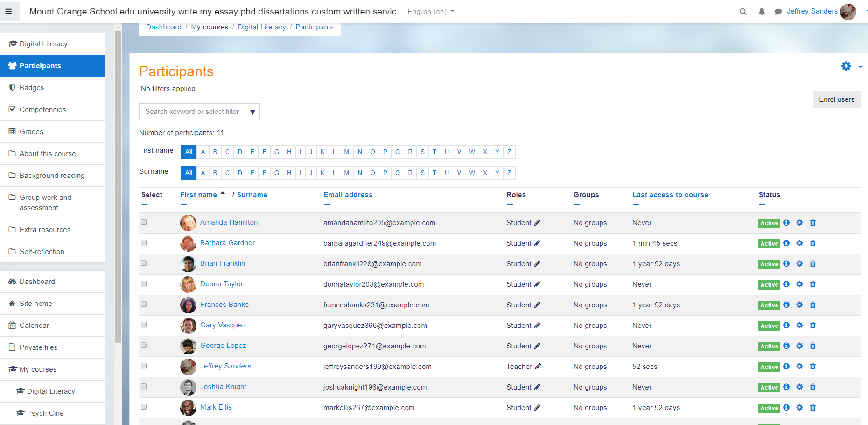This screenshot has width=868, height=425.
Task: Delete Barbara Gardner's enrolment with trash icon
Action: (812, 243)
